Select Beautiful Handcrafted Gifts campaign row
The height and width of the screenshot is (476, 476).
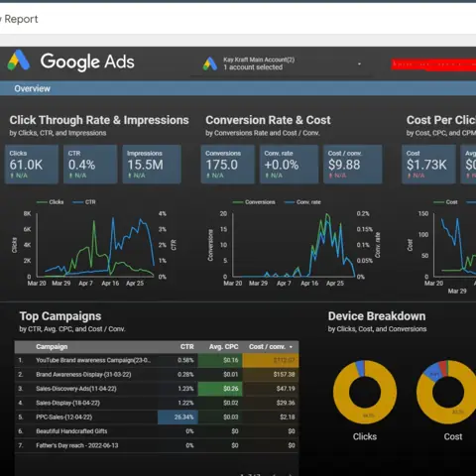157,431
